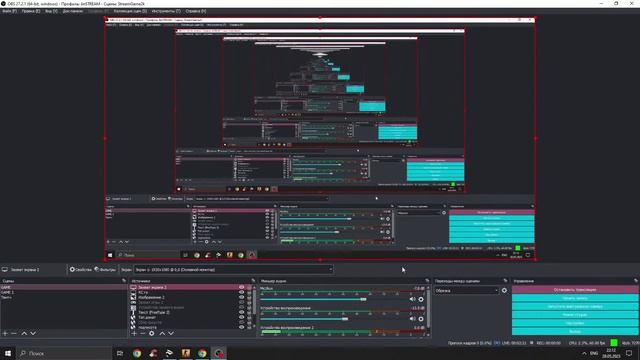
Task: Pop out the Sources dock panel icon
Action: pos(253,281)
